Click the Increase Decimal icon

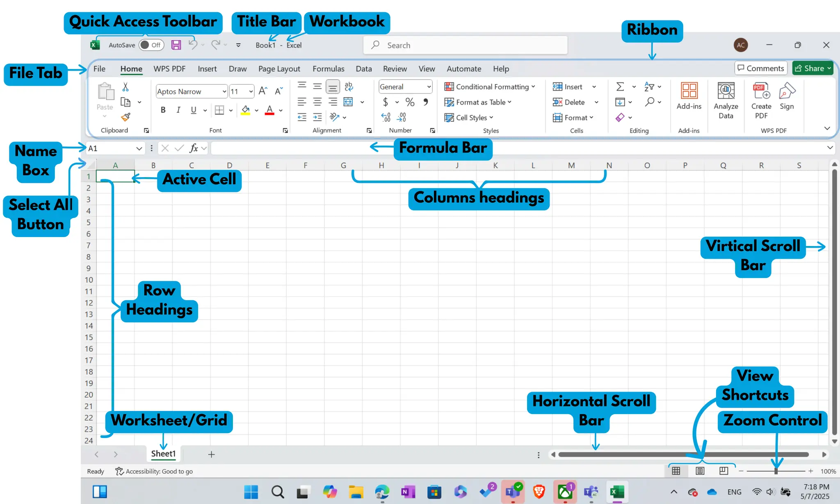[x=386, y=118]
